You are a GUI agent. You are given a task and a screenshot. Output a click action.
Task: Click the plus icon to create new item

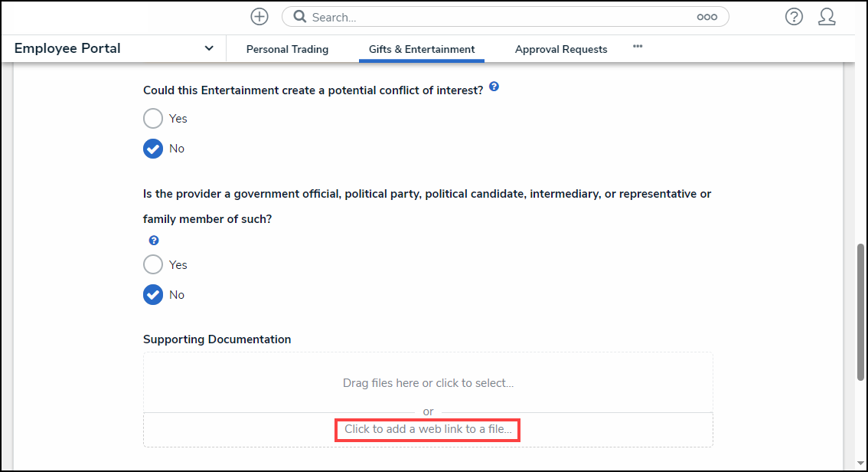click(259, 17)
